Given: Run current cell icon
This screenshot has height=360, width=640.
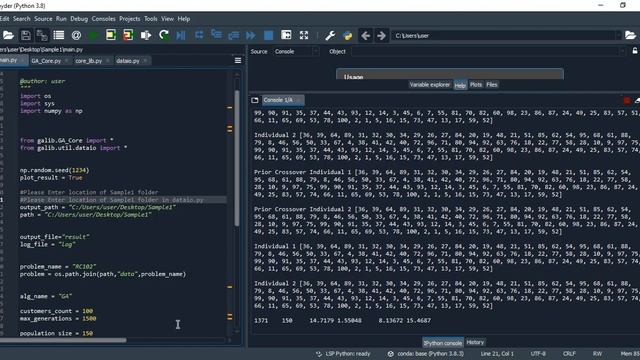Looking at the screenshot, I should pos(111,35).
